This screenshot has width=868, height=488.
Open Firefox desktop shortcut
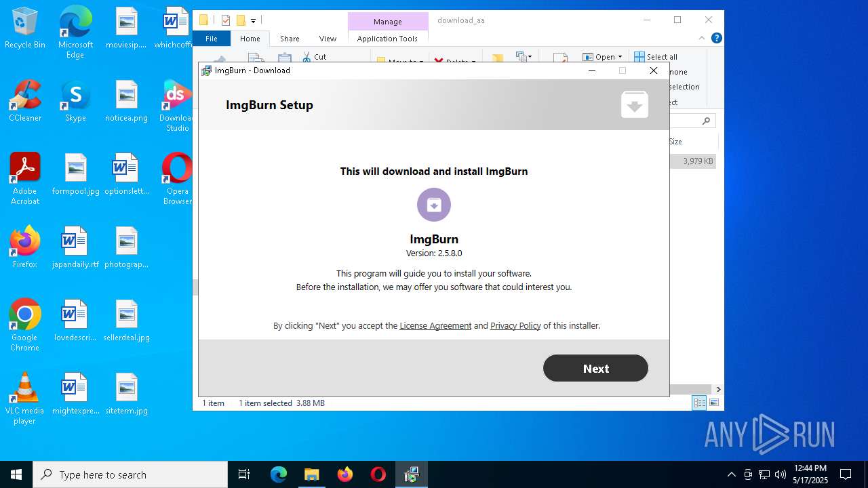[x=25, y=247]
